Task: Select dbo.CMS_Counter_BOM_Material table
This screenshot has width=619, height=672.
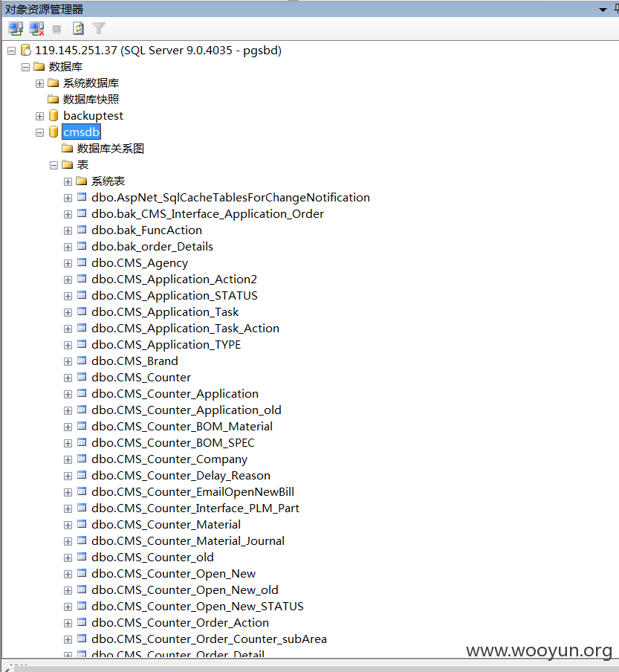Action: pyautogui.click(x=182, y=427)
